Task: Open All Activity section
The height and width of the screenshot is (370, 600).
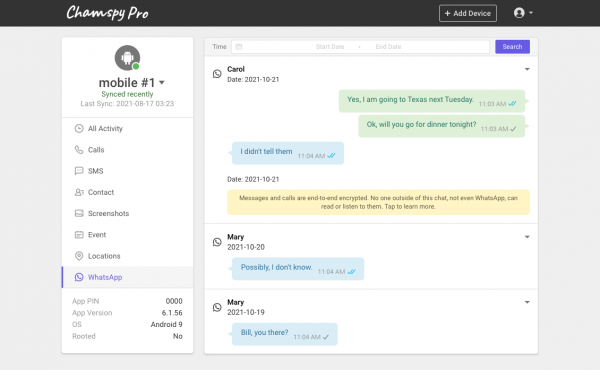Action: pyautogui.click(x=127, y=129)
